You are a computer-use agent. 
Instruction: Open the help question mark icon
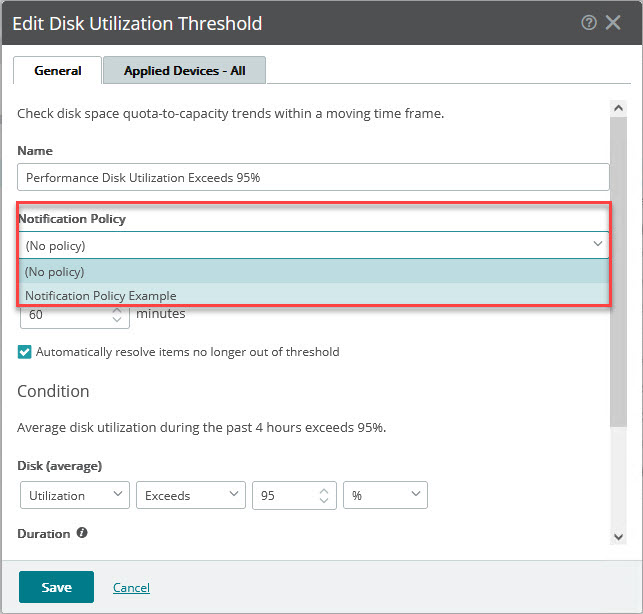(x=589, y=23)
